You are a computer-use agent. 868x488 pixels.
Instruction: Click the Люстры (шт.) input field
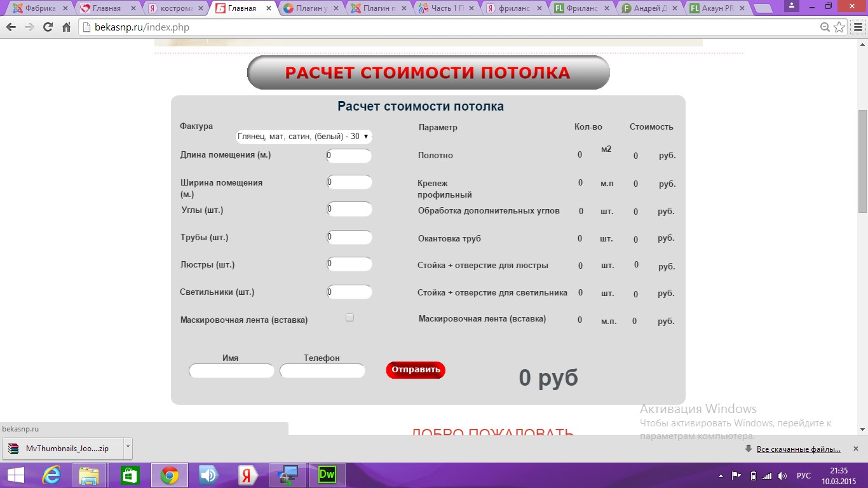(x=349, y=264)
